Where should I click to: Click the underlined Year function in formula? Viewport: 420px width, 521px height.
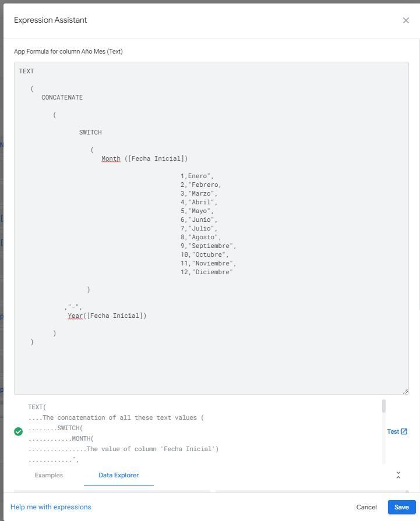75,316
